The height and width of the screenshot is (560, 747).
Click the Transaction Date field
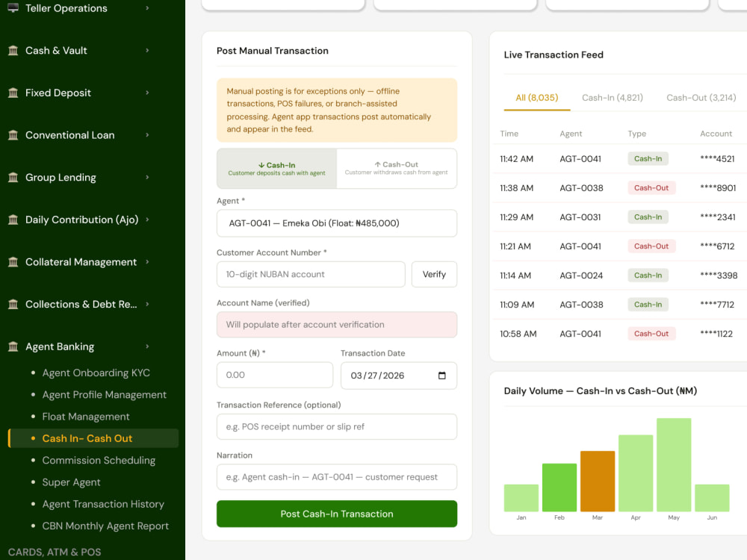coord(399,376)
